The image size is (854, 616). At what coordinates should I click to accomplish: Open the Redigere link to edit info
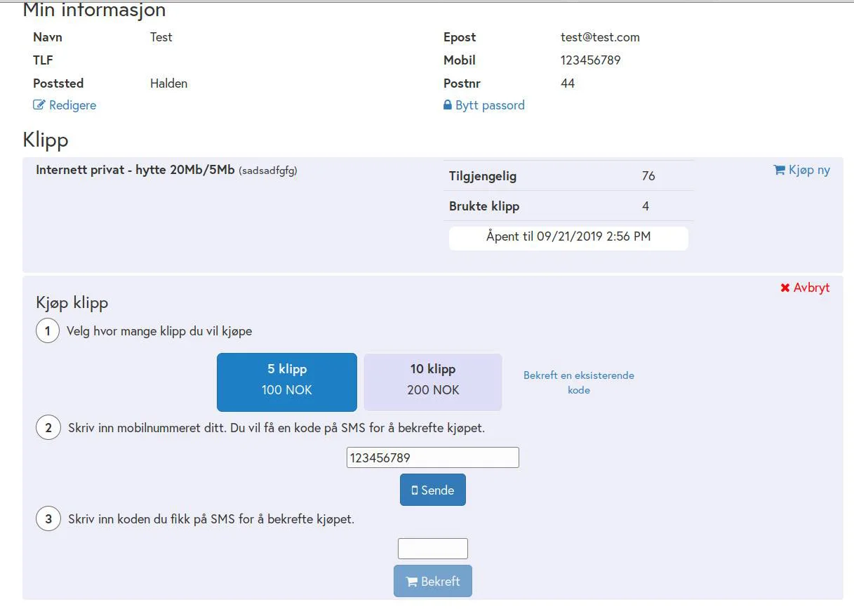tap(65, 105)
